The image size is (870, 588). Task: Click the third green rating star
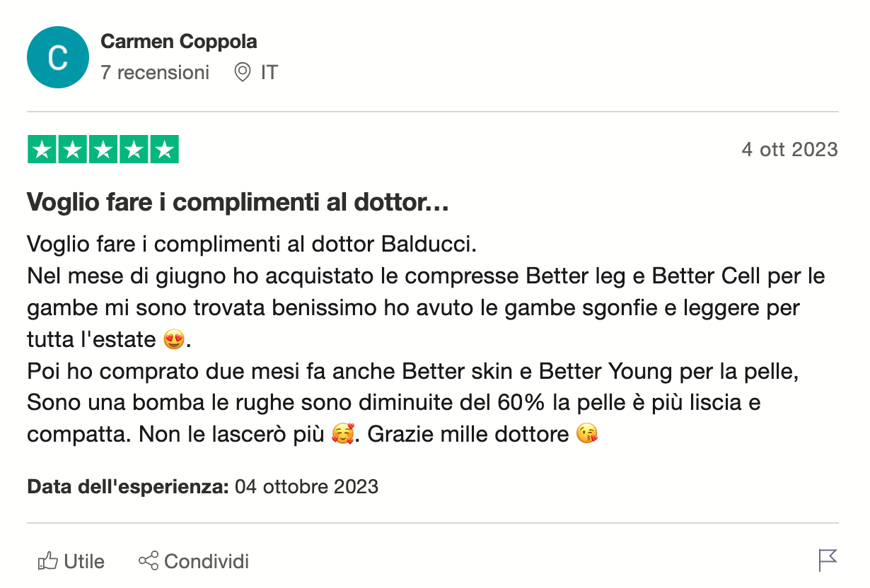click(103, 149)
